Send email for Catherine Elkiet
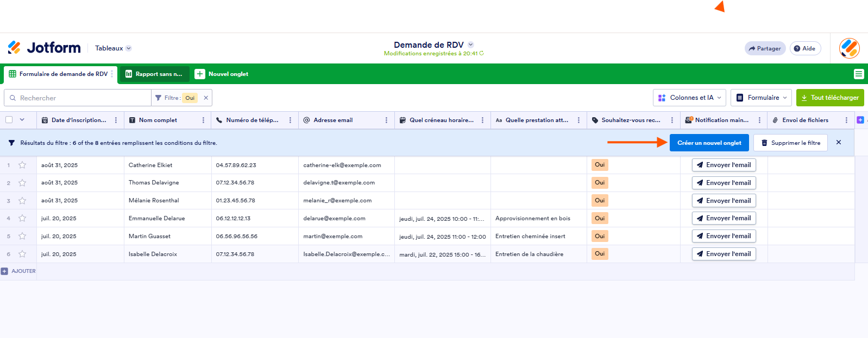The width and height of the screenshot is (868, 338). [724, 165]
